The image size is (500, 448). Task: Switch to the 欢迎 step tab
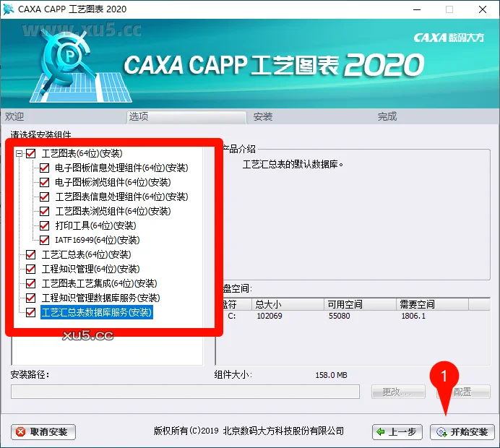click(x=14, y=116)
